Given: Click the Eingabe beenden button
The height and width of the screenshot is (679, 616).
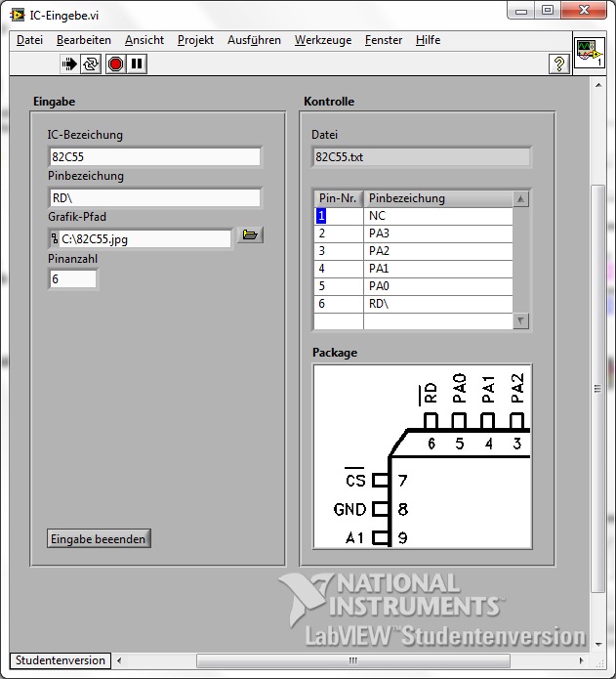Looking at the screenshot, I should click(99, 538).
